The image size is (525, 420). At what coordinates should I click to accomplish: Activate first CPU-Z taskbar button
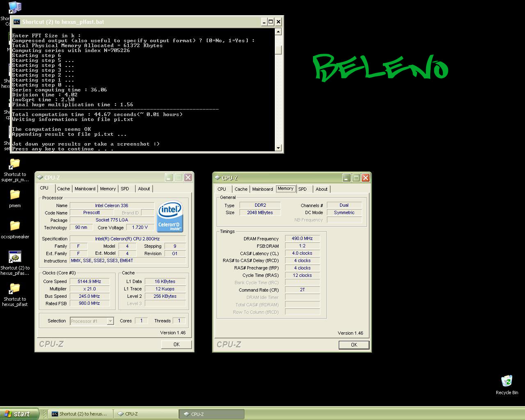[146, 414]
